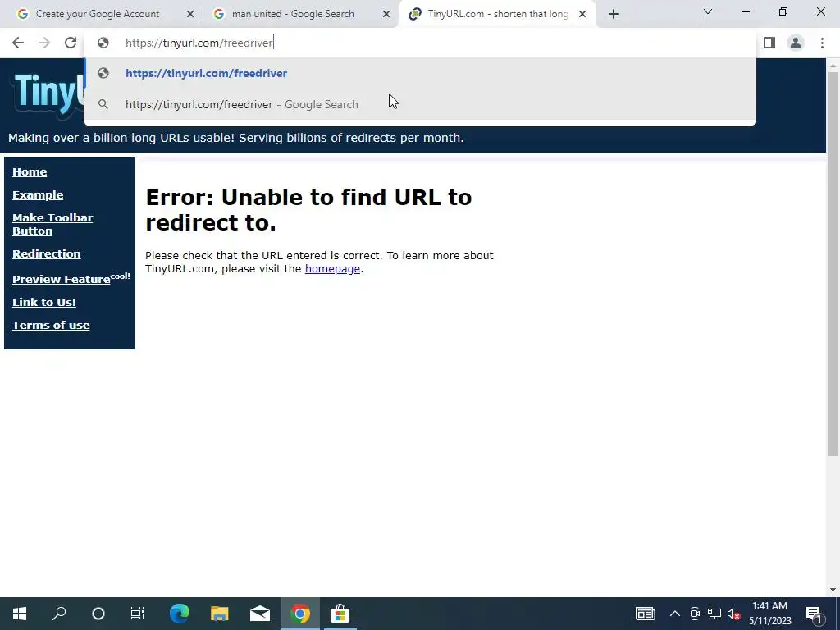Launch Microsoft Edge from the taskbar
Image resolution: width=840 pixels, height=630 pixels.
(180, 614)
